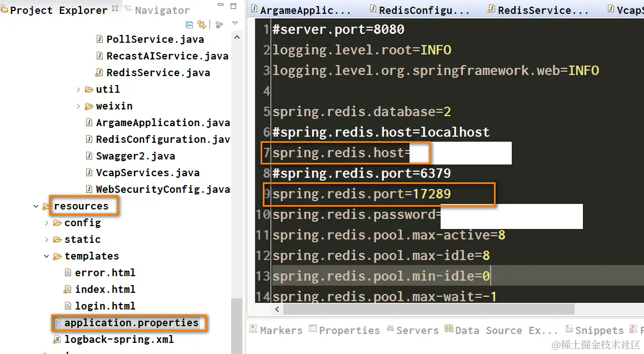Click line '#spring.redis.port=6379'

coord(362,173)
